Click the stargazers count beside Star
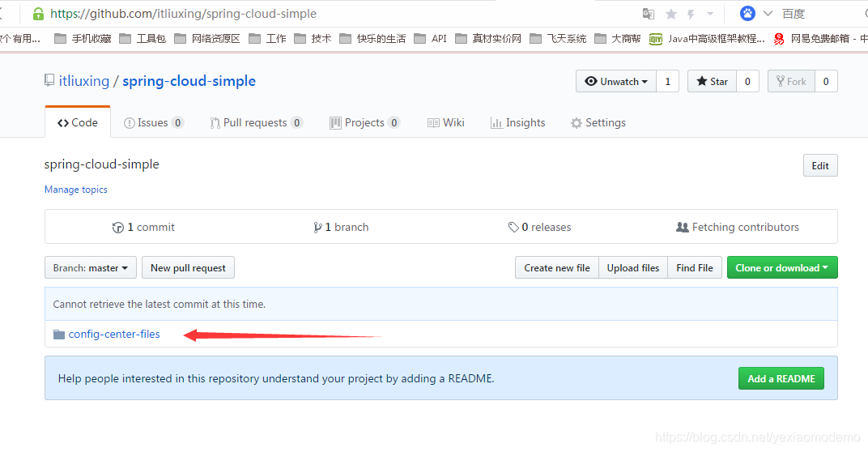This screenshot has height=452, width=868. [x=747, y=82]
